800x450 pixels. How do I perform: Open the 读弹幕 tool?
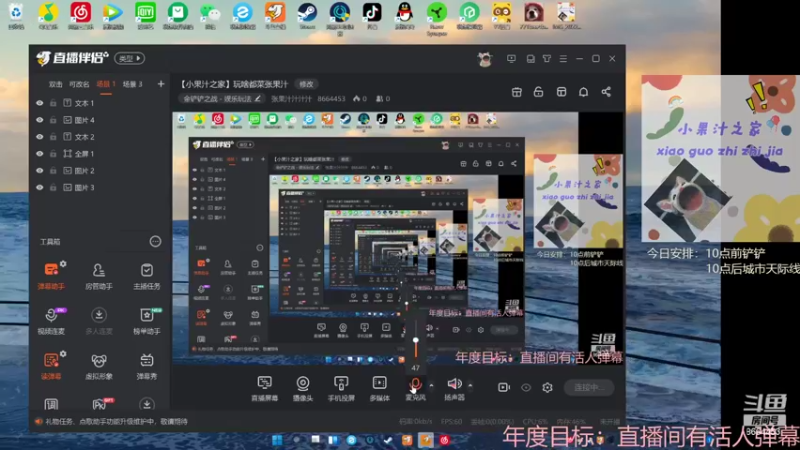(x=51, y=365)
